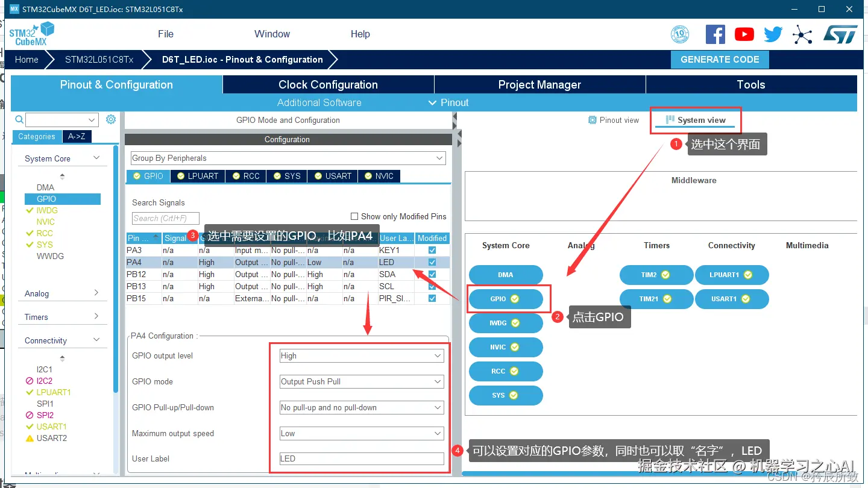Image resolution: width=868 pixels, height=488 pixels.
Task: Switch to the Pinout view icon
Action: [592, 120]
